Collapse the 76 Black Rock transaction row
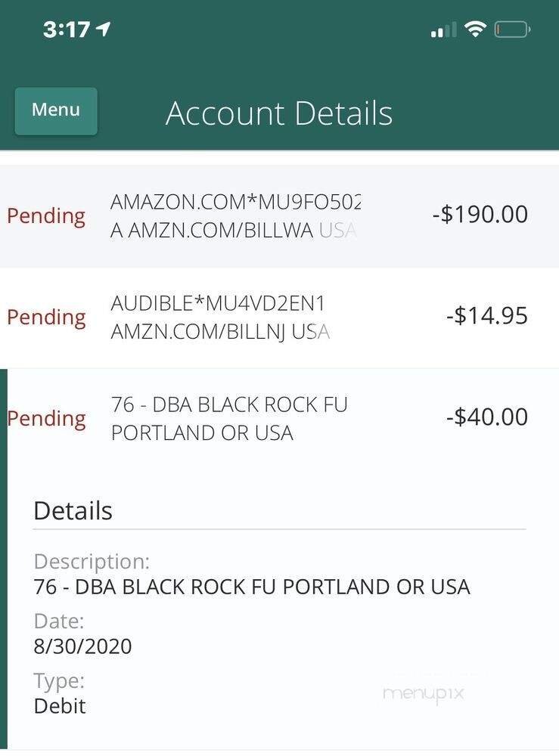The image size is (559, 756). pos(229,418)
